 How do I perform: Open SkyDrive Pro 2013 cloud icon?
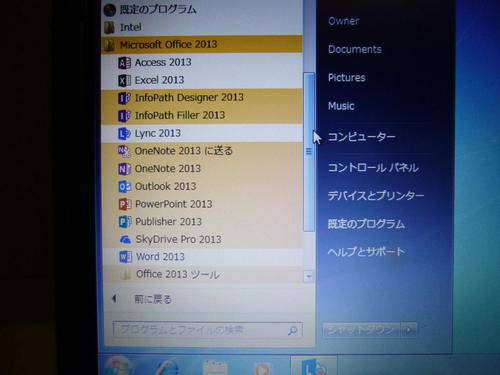click(125, 239)
